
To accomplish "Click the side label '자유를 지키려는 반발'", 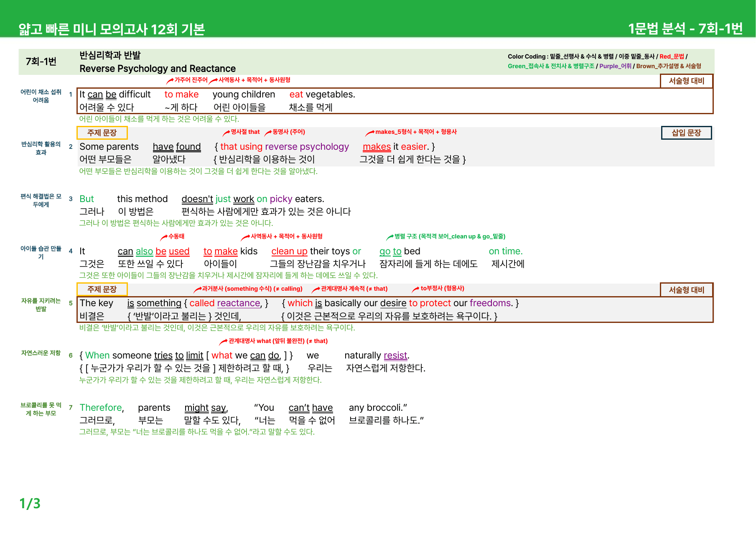I will tap(41, 305).
